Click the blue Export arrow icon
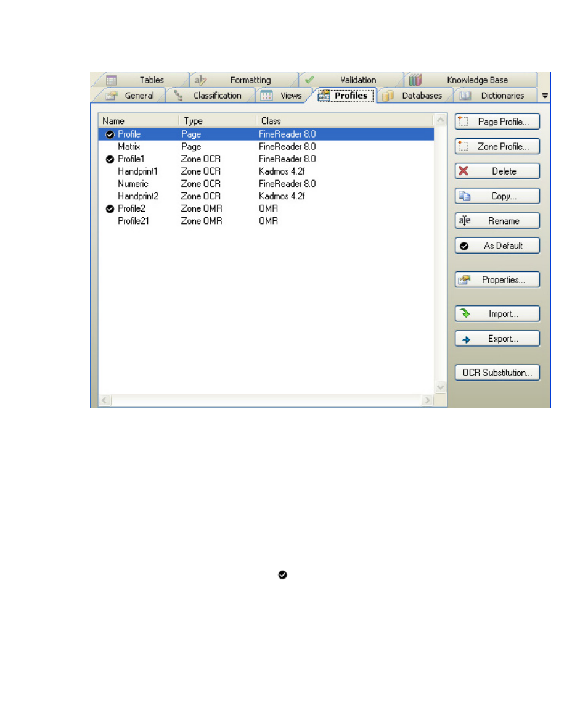The image size is (588, 718). pyautogui.click(x=466, y=340)
